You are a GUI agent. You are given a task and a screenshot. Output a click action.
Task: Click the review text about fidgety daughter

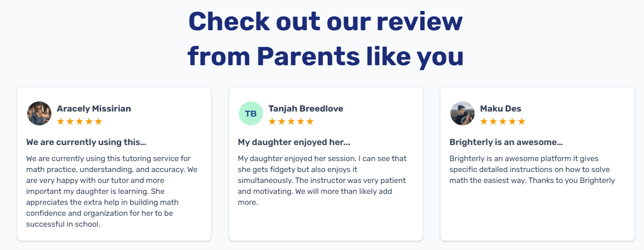point(322,180)
